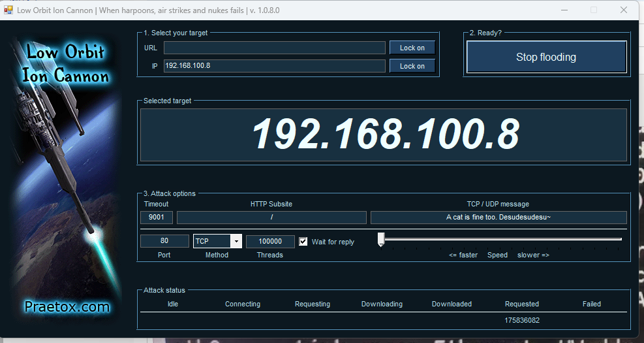Click the TCP / UDP message field
Screen dimensions: 644x343
click(498, 217)
